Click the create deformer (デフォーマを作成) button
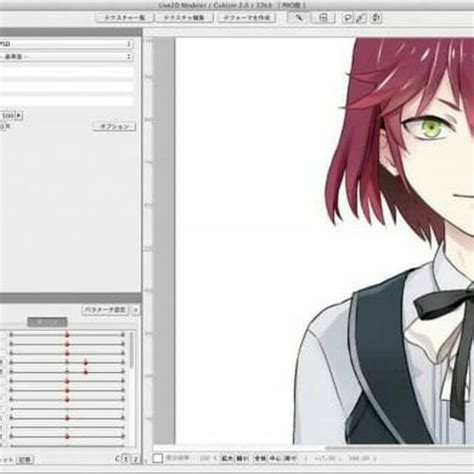Screen dimensions: 474x474 (x=247, y=18)
